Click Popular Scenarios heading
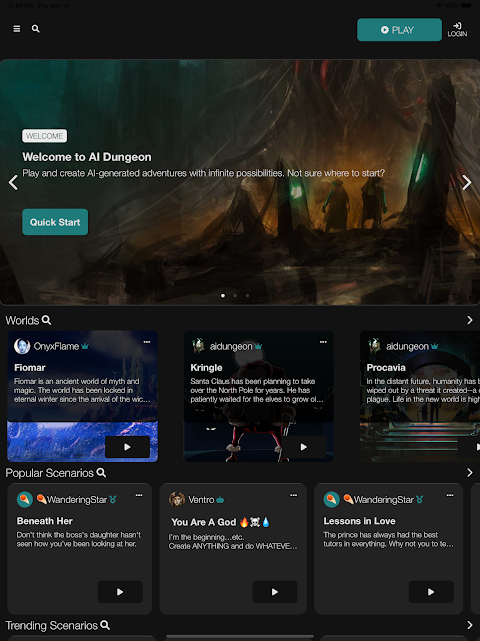This screenshot has width=480, height=641. pyautogui.click(x=49, y=473)
